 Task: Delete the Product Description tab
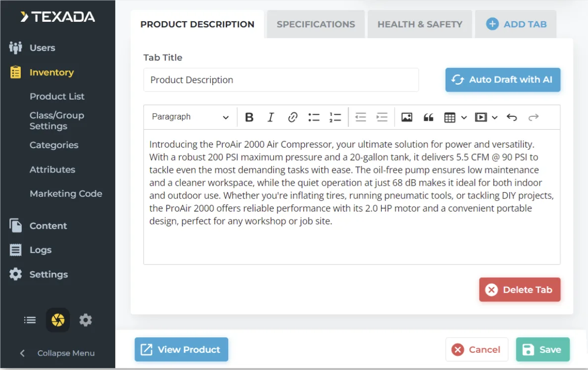pyautogui.click(x=519, y=290)
